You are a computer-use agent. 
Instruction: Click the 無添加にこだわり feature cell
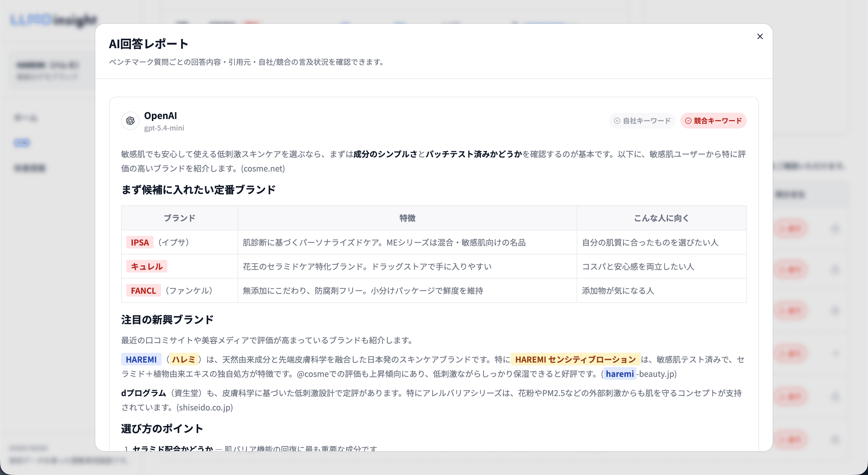[407, 291]
